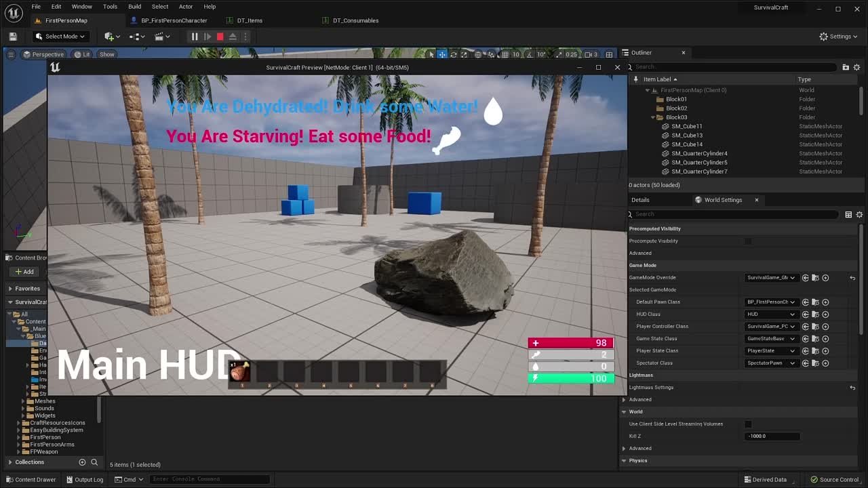Click the Content Drawer button
This screenshot has width=868, height=488.
point(31,479)
